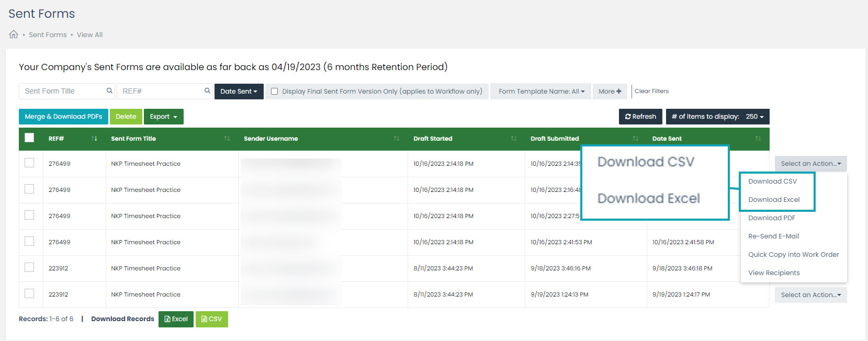Check the select-all checkbox in table header
Viewport: 868px width, 341px height.
pyautogui.click(x=29, y=138)
